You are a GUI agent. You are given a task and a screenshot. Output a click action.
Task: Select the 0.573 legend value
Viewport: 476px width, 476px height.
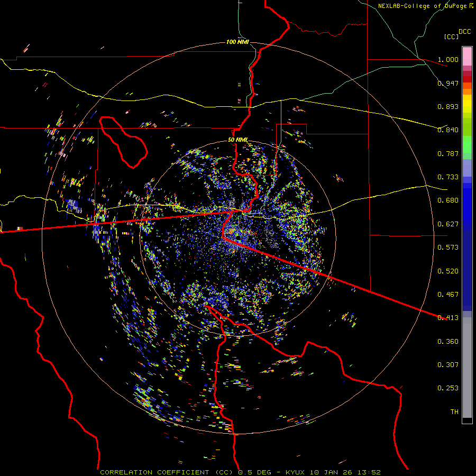tap(448, 248)
